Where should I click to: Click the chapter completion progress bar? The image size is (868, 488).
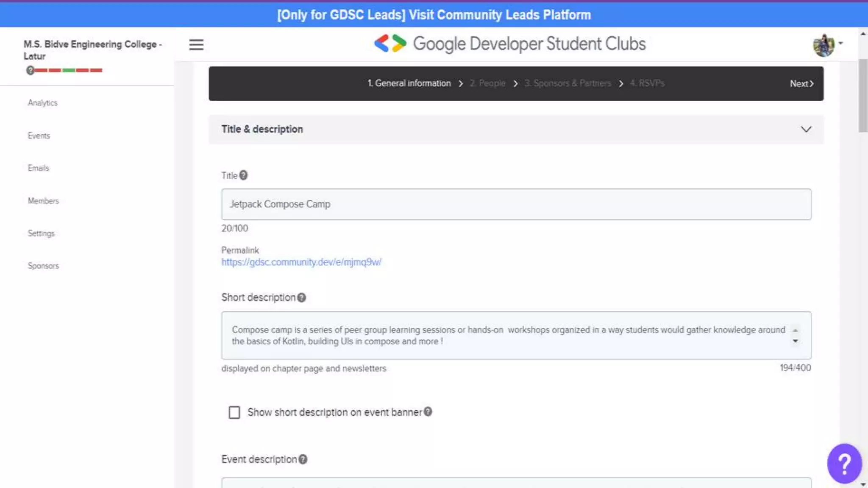click(69, 70)
